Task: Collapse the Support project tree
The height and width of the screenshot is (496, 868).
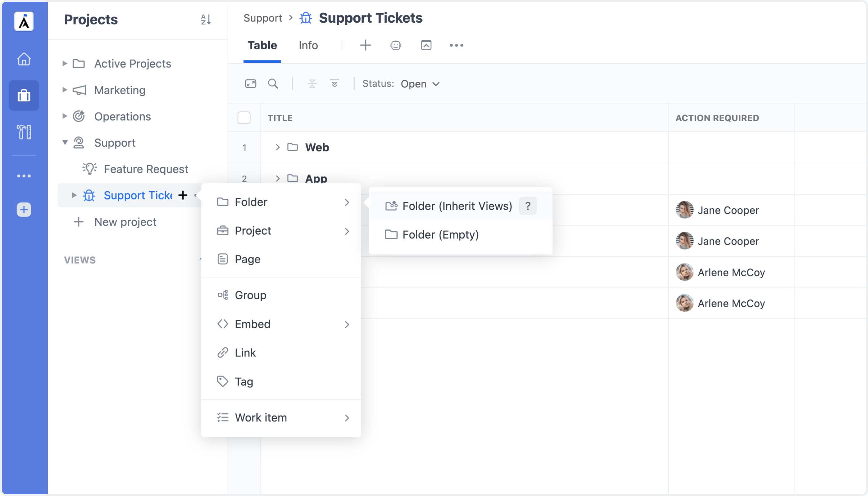Action: 64,142
